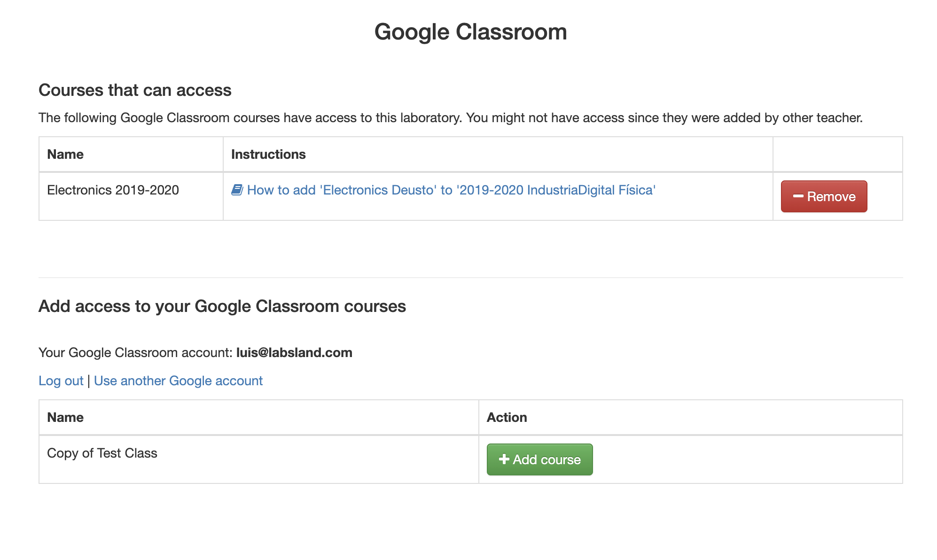This screenshot has height=560, width=937.
Task: Click the Instructions column header
Action: (268, 154)
